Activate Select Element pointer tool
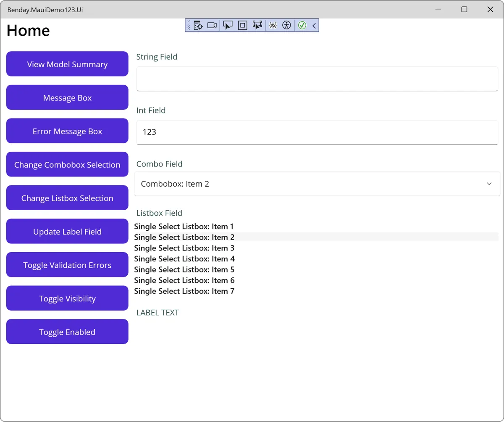 (228, 26)
